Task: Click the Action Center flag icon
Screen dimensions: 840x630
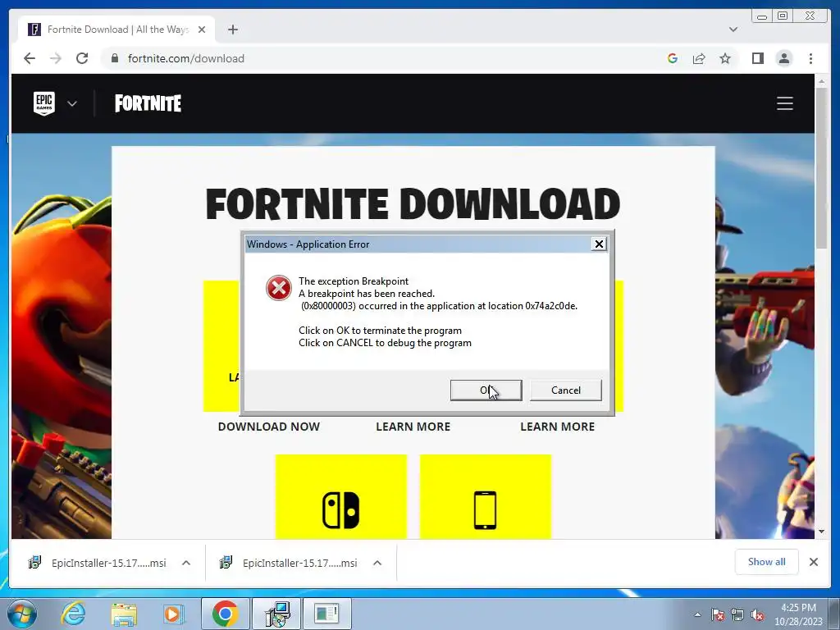Action: click(x=718, y=614)
